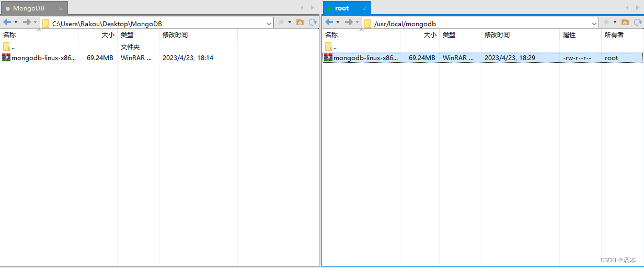This screenshot has height=268, width=644.
Task: Refresh the remote root pane
Action: coord(638,22)
